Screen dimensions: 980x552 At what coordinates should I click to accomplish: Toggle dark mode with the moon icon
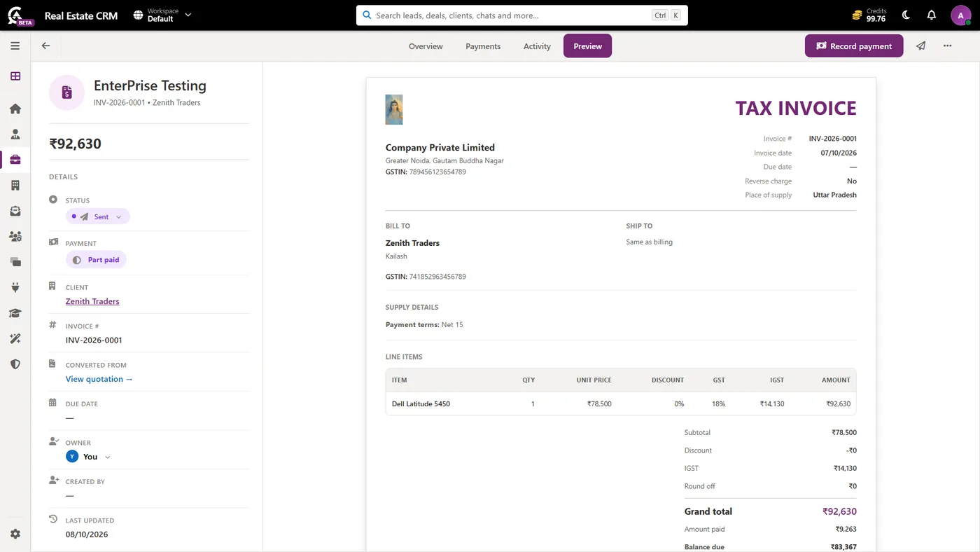(x=906, y=15)
